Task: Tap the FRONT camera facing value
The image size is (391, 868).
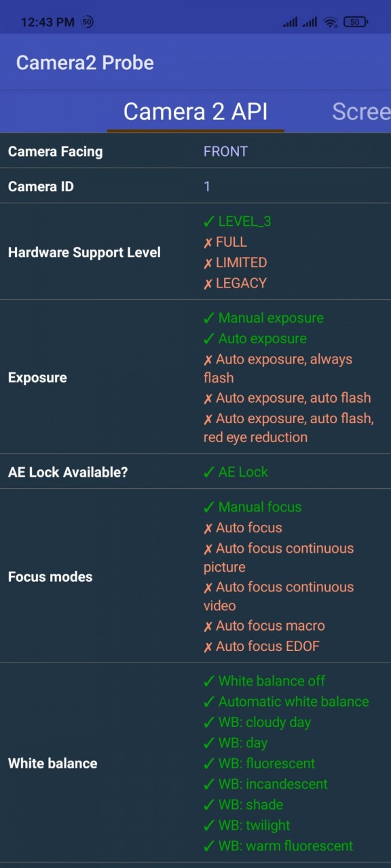Action: click(225, 151)
